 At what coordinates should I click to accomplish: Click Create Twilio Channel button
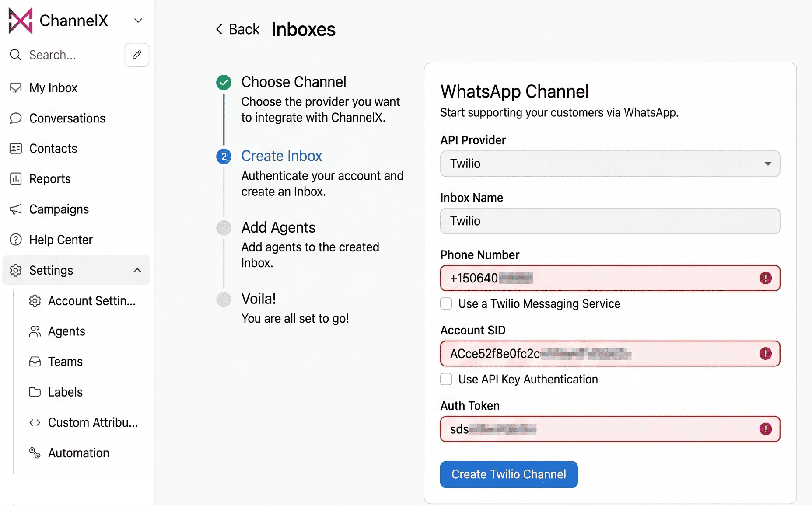(509, 474)
